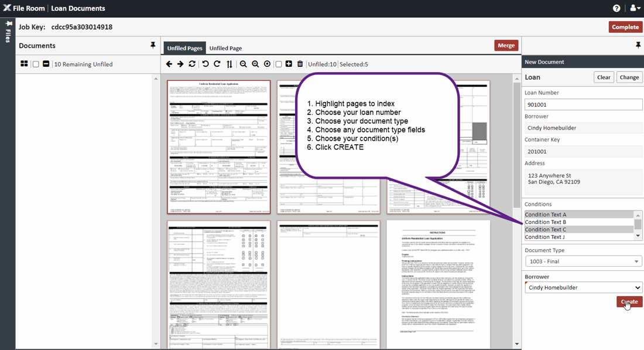
Task: Pin the Documents panel
Action: click(x=153, y=45)
